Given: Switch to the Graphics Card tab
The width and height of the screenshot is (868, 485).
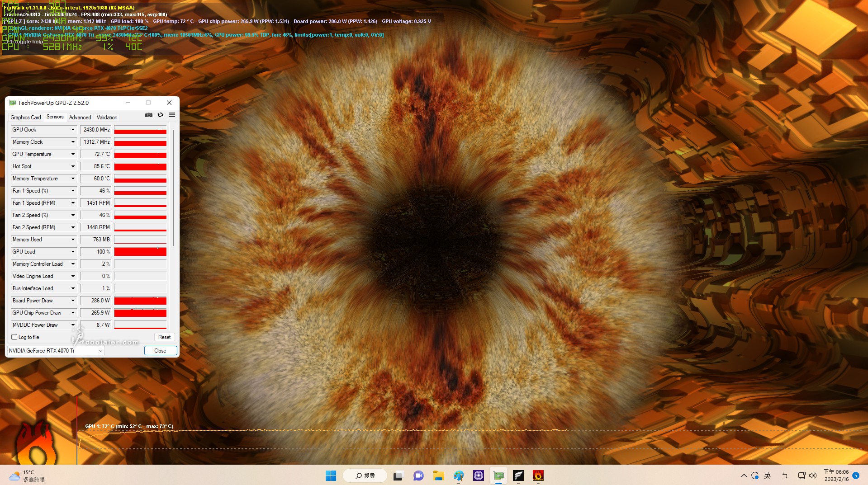Looking at the screenshot, I should pyautogui.click(x=26, y=118).
